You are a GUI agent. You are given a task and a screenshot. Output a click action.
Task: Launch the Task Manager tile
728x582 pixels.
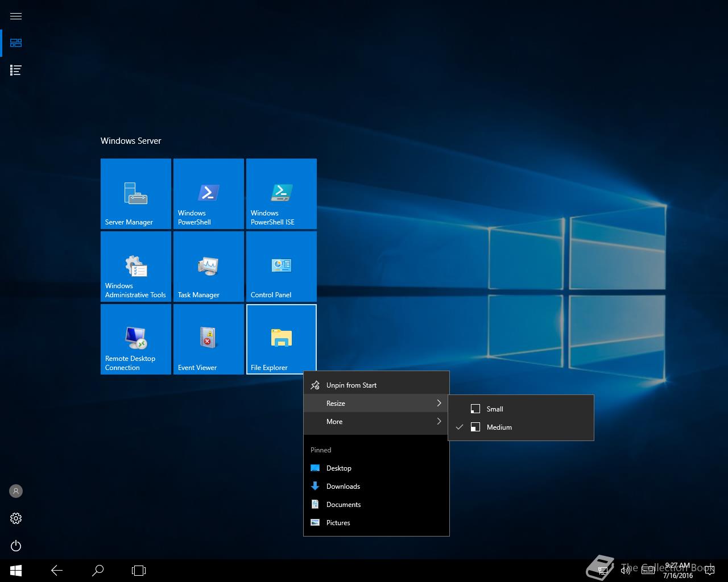pyautogui.click(x=209, y=267)
